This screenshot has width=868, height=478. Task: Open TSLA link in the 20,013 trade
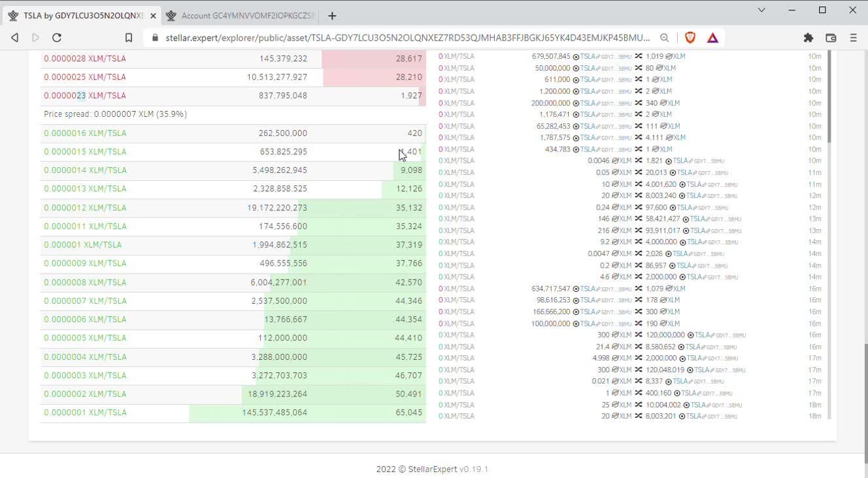[x=684, y=172]
